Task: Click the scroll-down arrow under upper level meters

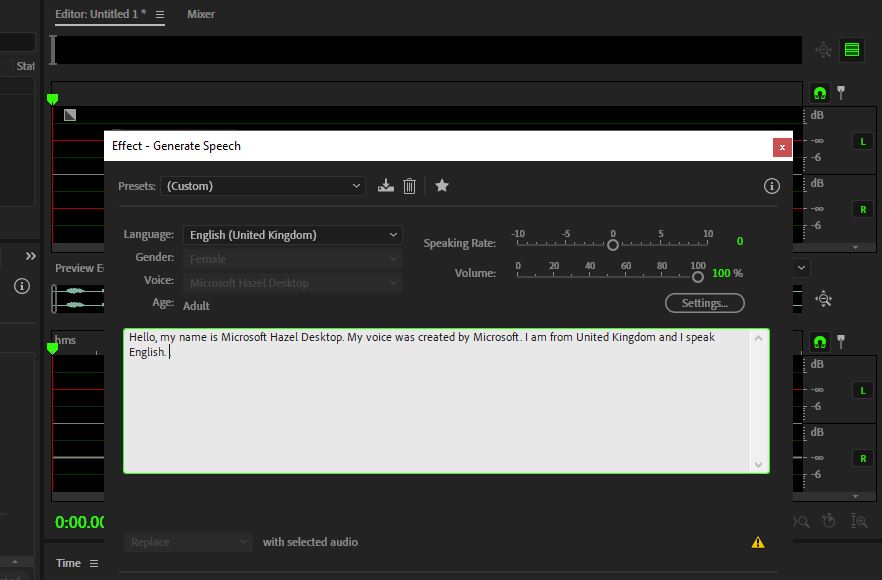Action: tap(855, 248)
